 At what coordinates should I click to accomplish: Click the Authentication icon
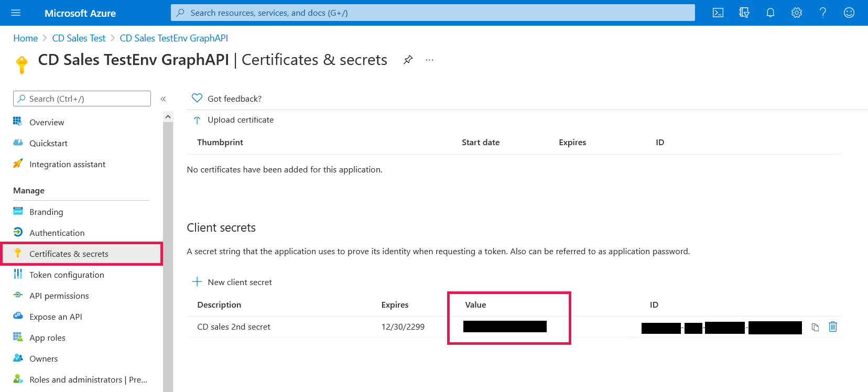[18, 232]
